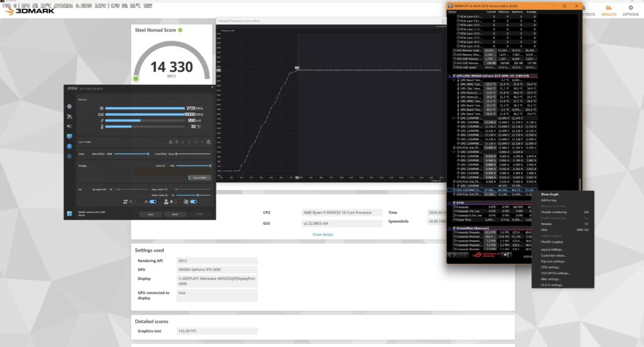Click the blue info circle in Afterburner sidebar
Viewport: 644px width, 347px height.
click(x=69, y=146)
